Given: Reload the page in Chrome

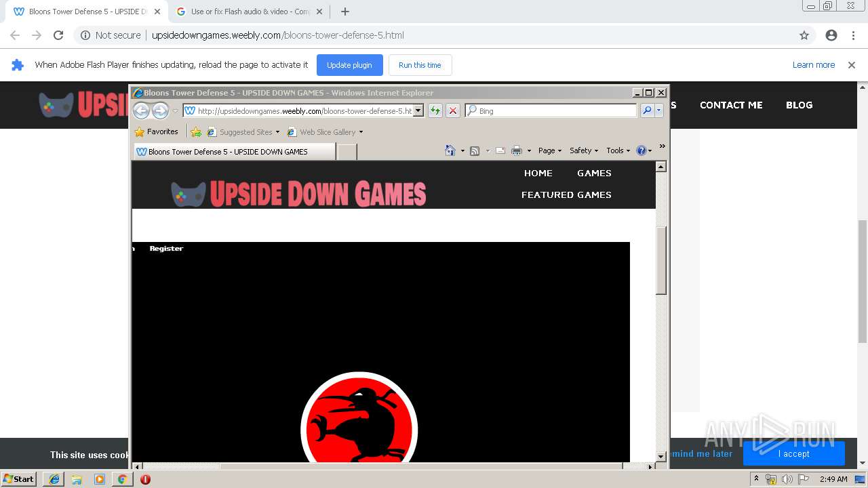Looking at the screenshot, I should 58,35.
